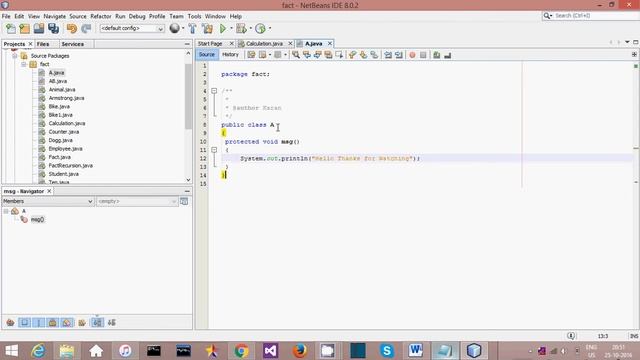Screen dimensions: 640x360
Task: Click the Previous Bookmark editor icon
Action: click(x=353, y=55)
